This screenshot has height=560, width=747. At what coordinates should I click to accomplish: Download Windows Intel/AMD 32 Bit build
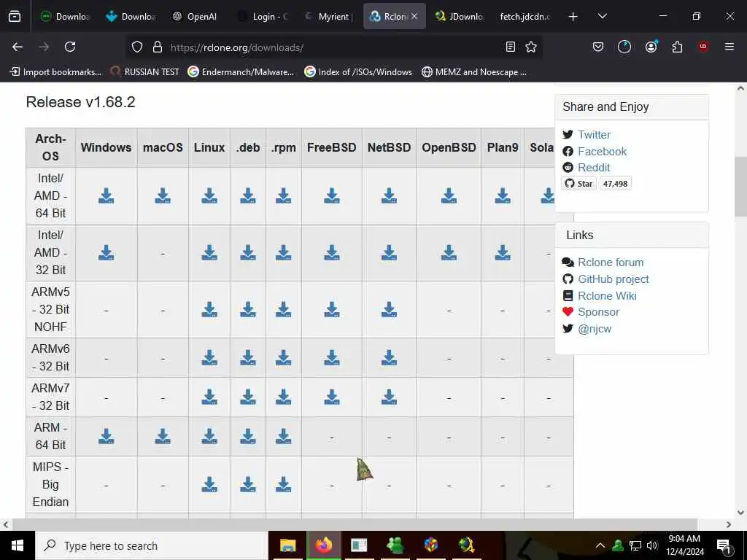[x=106, y=253]
